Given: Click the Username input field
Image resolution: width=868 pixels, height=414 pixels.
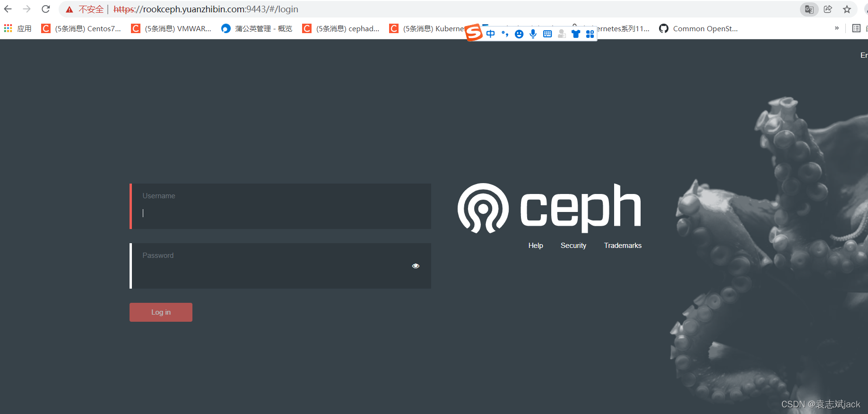Looking at the screenshot, I should tap(280, 206).
